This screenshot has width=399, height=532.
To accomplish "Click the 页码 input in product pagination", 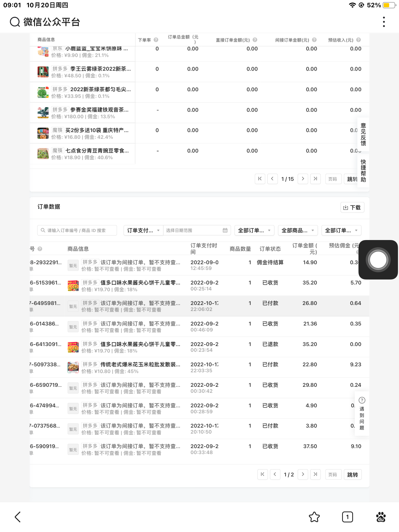I will pyautogui.click(x=333, y=179).
